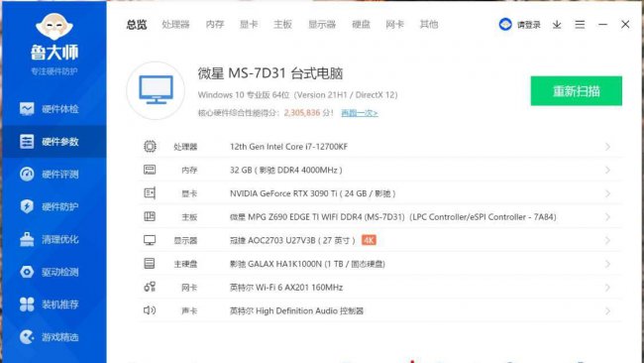Open 硬件评测 benchmark gauge icon
Screen dimensions: 644x363
coord(27,174)
